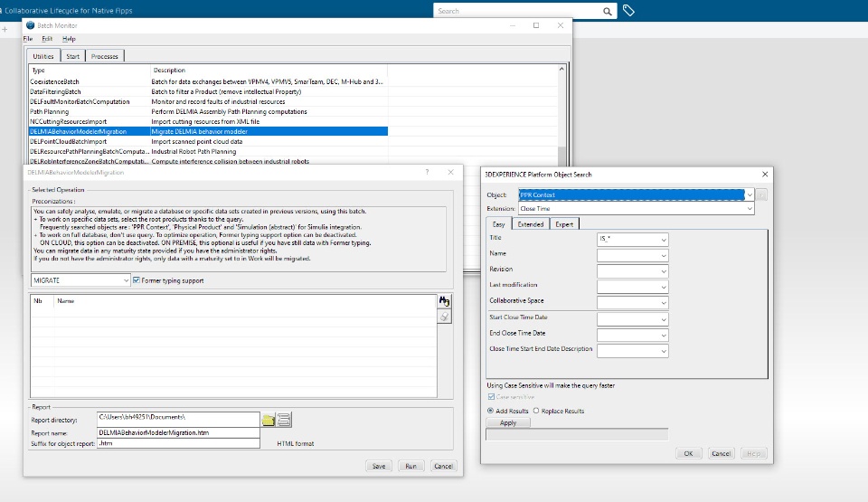Open the Edit menu in Batch Monitor
The width and height of the screenshot is (868, 502).
(47, 39)
